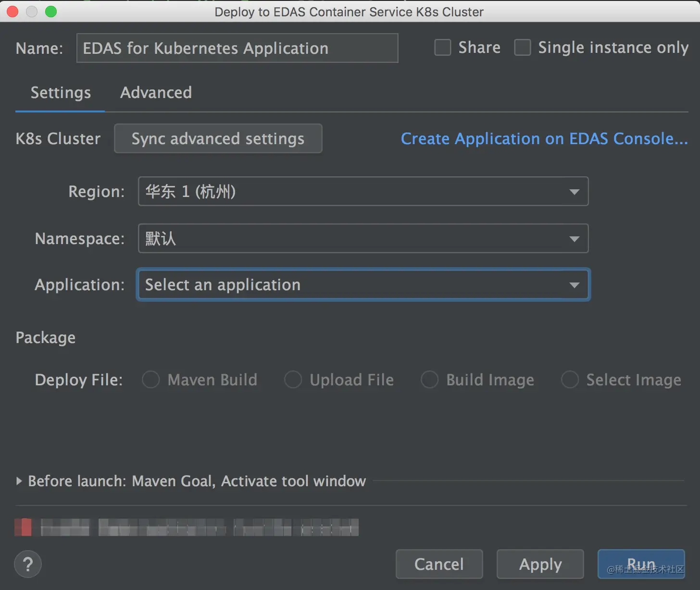Open Select an application dropdown

(x=363, y=284)
